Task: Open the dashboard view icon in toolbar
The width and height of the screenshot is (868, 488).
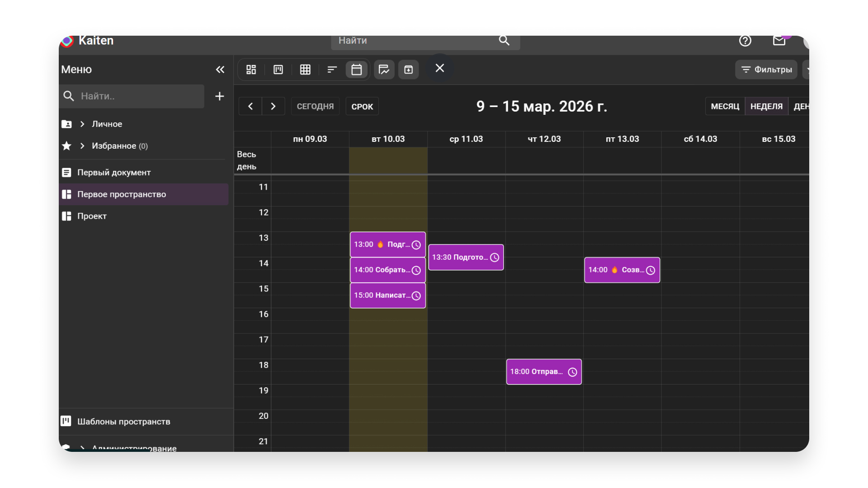Action: pos(251,70)
